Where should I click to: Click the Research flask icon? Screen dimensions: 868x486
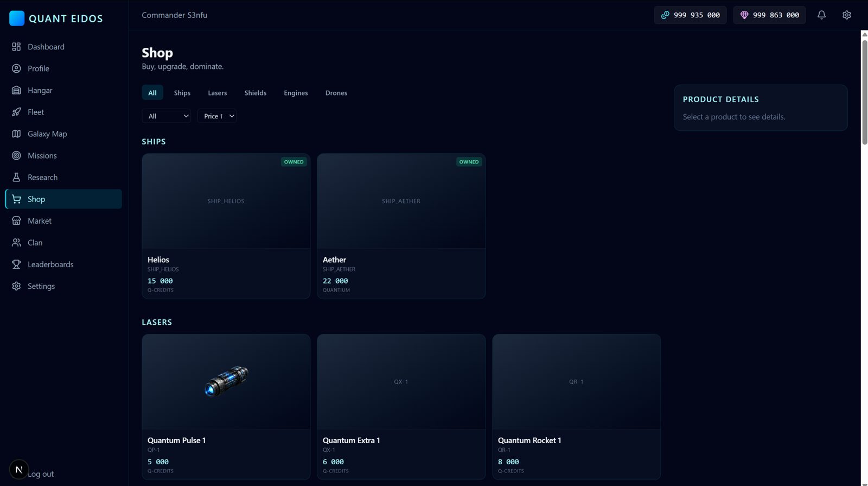tap(16, 177)
